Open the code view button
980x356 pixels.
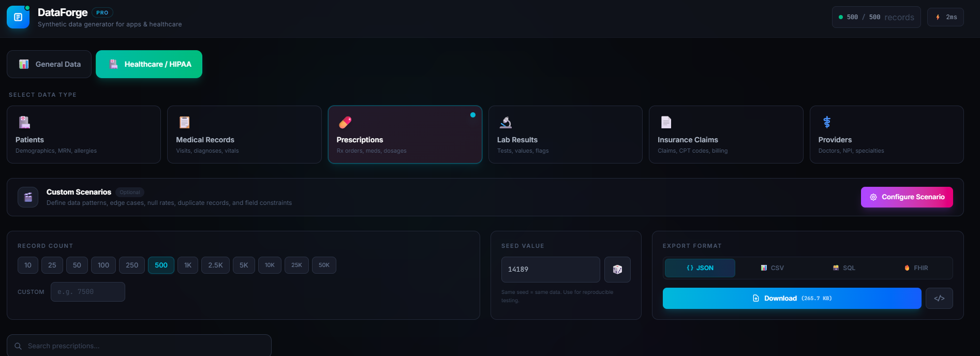click(939, 299)
